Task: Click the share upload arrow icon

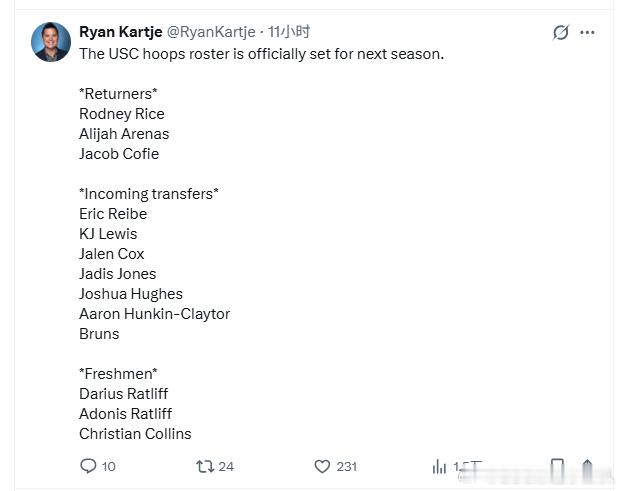Action: tap(587, 467)
